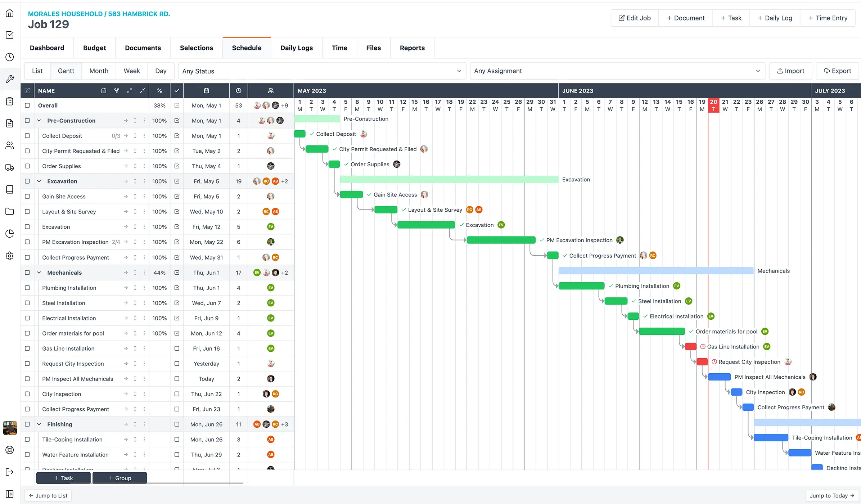
Task: Click expand-all arrows icon in Name header
Action: 130,91
